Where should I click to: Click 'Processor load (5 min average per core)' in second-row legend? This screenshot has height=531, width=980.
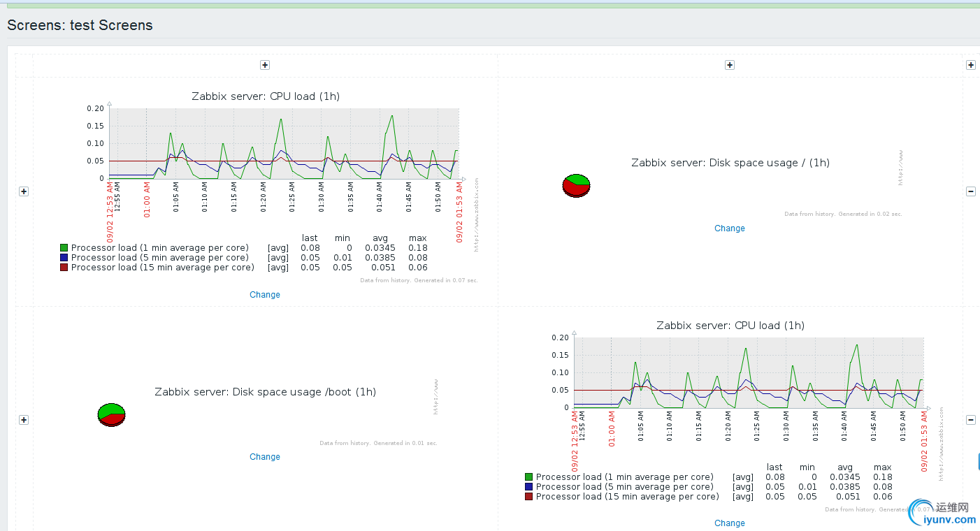coord(625,487)
